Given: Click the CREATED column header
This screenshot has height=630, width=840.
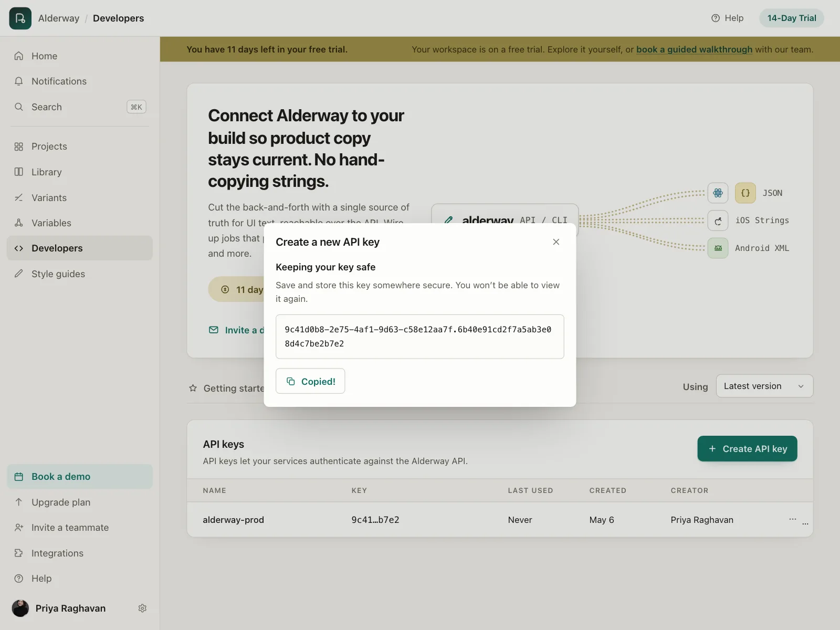Looking at the screenshot, I should tap(607, 490).
